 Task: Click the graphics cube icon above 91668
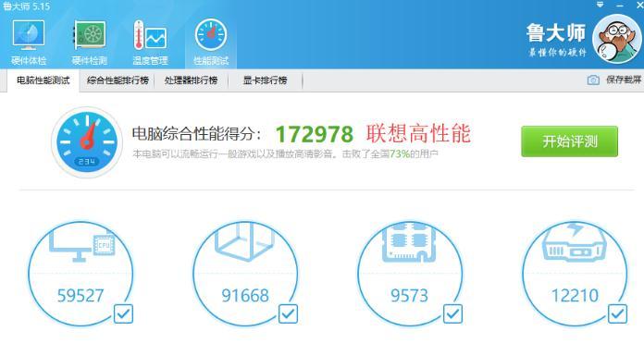coord(245,243)
